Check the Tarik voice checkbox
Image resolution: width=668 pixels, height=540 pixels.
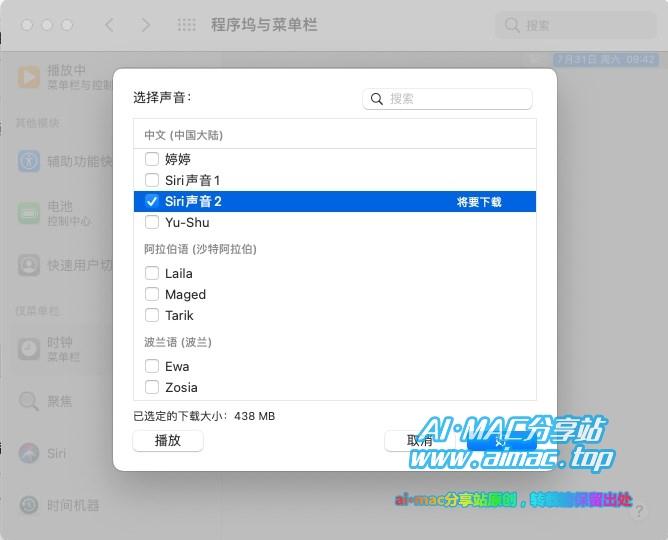(x=152, y=315)
